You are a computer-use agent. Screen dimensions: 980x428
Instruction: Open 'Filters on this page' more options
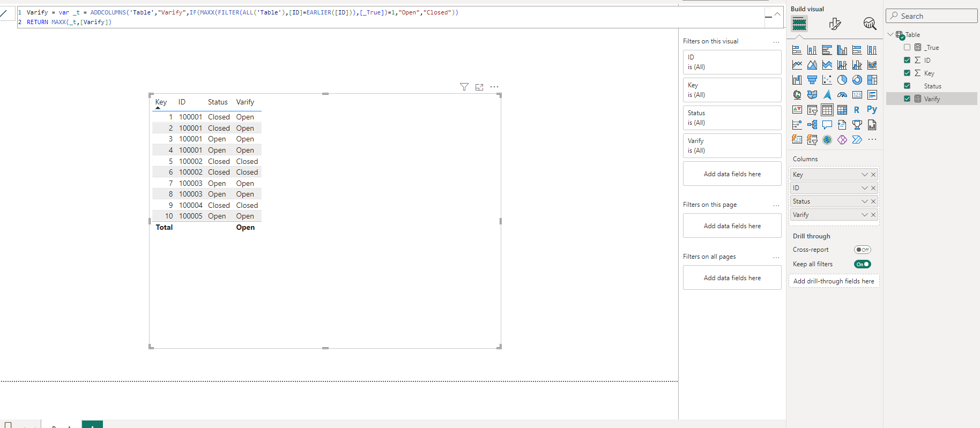(x=776, y=205)
